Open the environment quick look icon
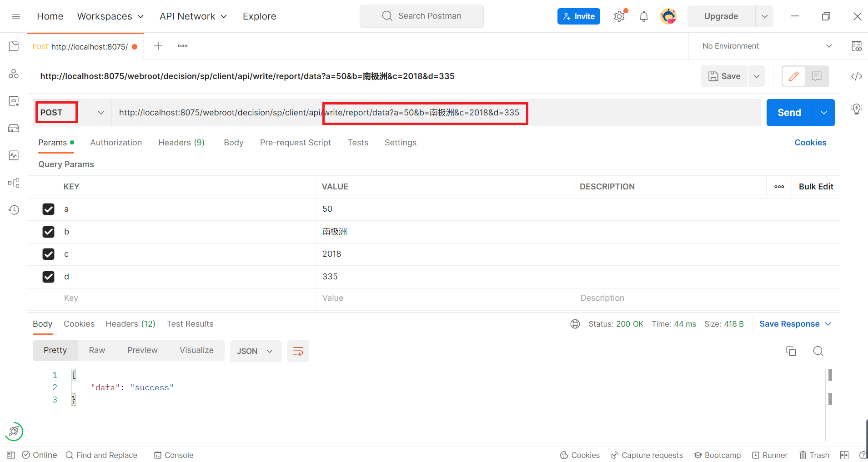 tap(857, 46)
